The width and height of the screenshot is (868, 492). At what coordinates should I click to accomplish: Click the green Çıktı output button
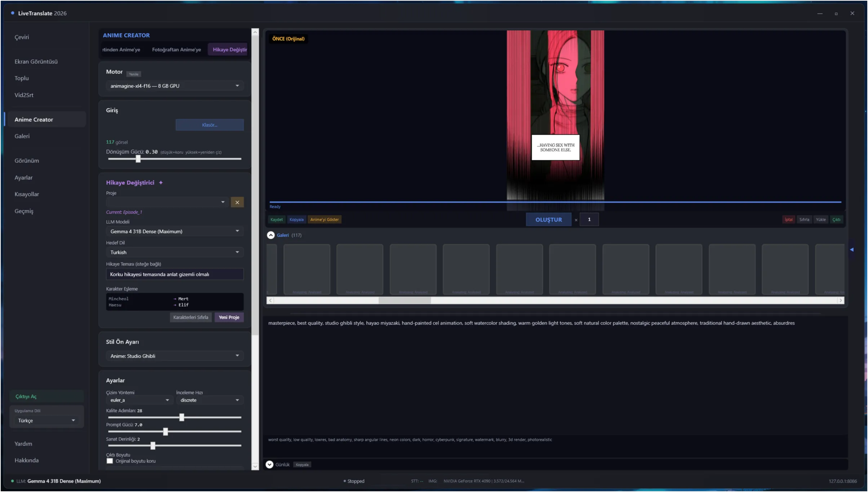pyautogui.click(x=836, y=220)
